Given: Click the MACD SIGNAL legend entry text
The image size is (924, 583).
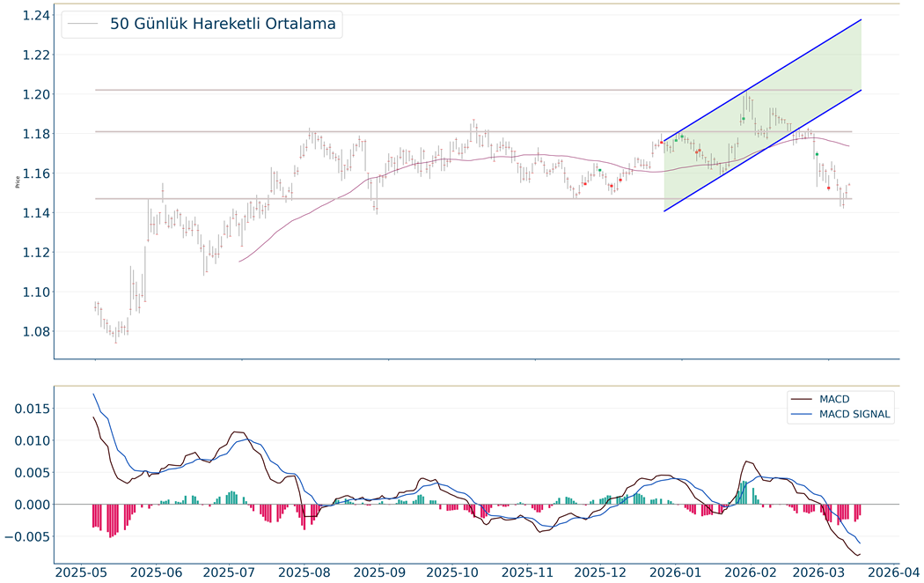Looking at the screenshot, I should pyautogui.click(x=855, y=414).
